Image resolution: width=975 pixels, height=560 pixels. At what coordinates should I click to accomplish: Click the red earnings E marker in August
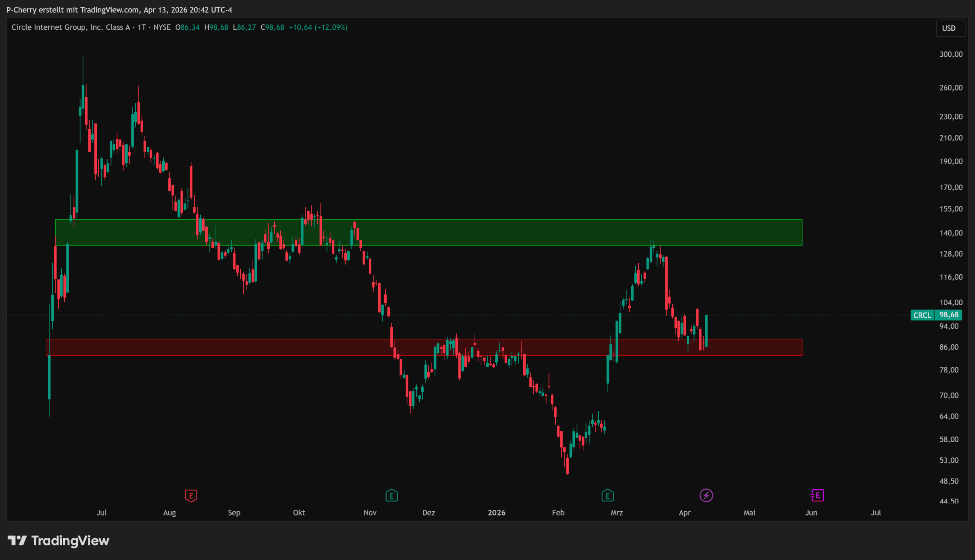pos(191,495)
